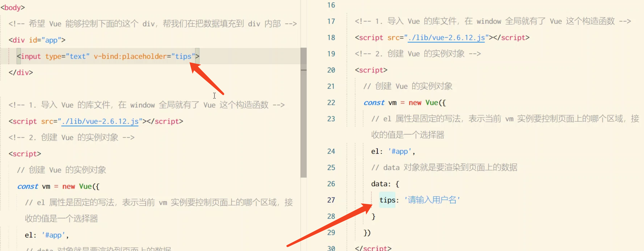The image size is (644, 251).
Task: Click the closing brace on line 28
Action: pos(373,217)
